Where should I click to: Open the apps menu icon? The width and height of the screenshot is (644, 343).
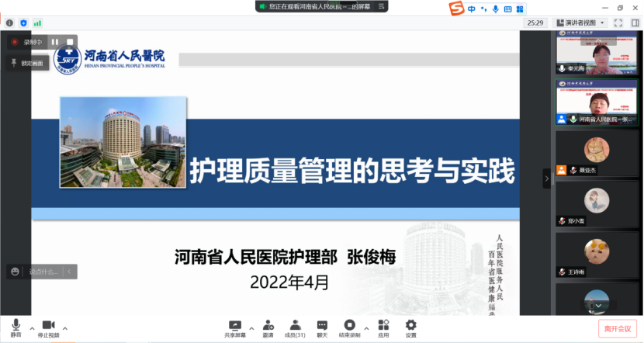[383, 327]
